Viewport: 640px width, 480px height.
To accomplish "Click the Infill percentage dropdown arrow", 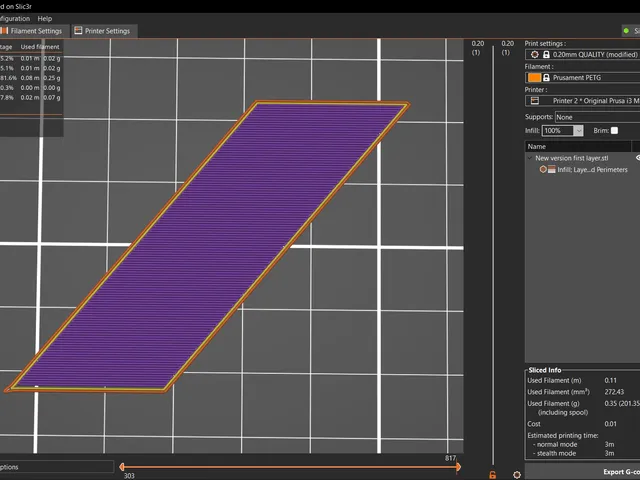I will [578, 131].
